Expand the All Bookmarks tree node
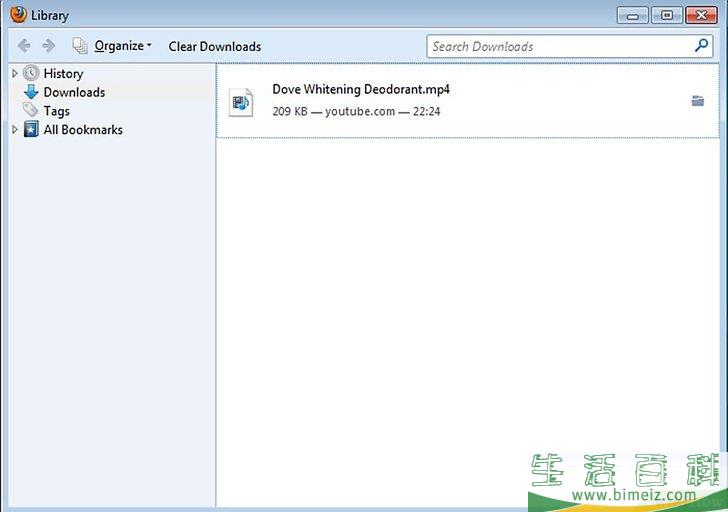This screenshot has height=512, width=728. tap(14, 130)
